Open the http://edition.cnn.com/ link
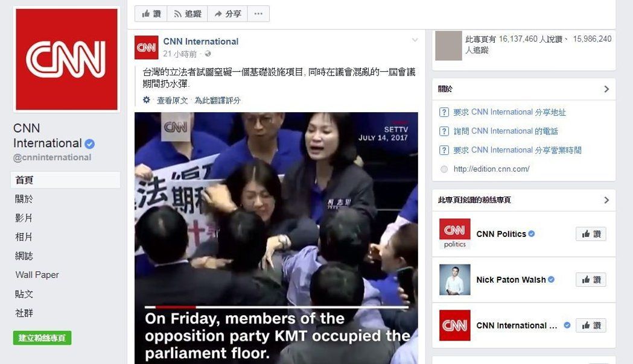This screenshot has height=364, width=633. [x=491, y=169]
